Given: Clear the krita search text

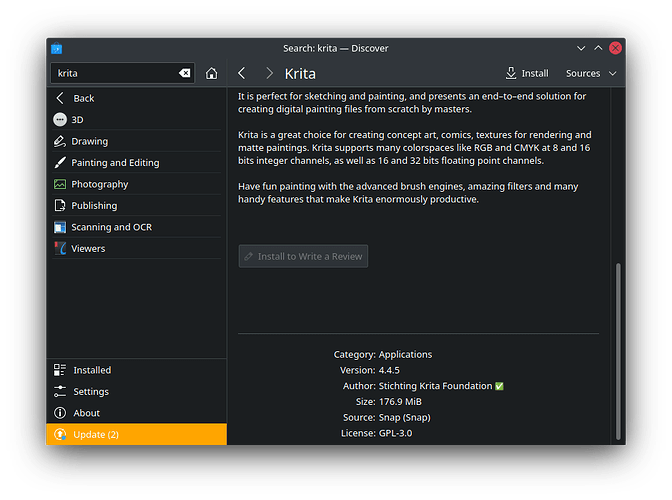Looking at the screenshot, I should (x=185, y=73).
